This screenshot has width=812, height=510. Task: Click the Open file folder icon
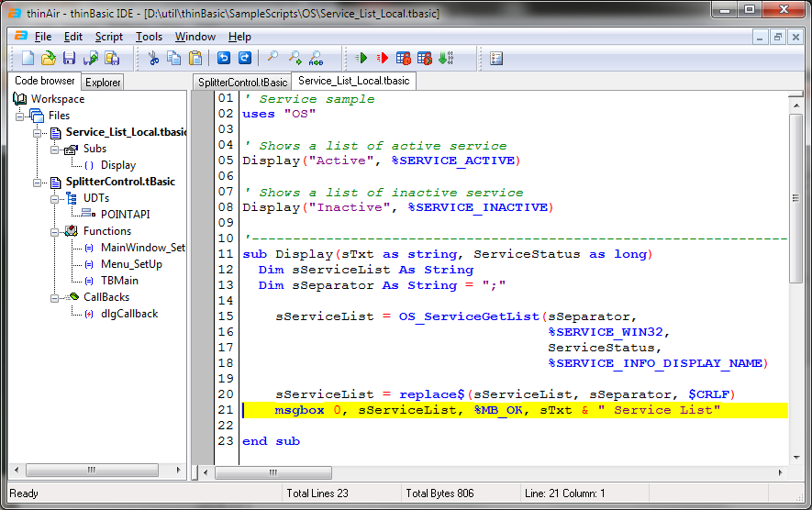48,58
